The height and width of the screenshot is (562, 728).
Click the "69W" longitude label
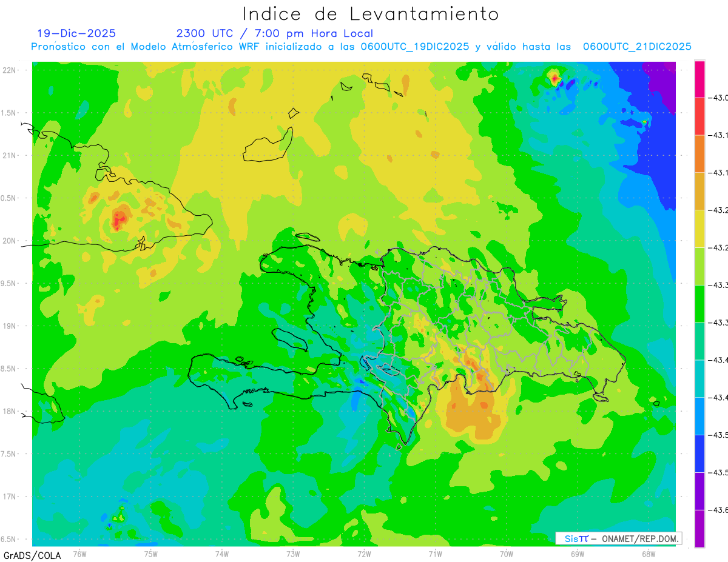point(578,554)
